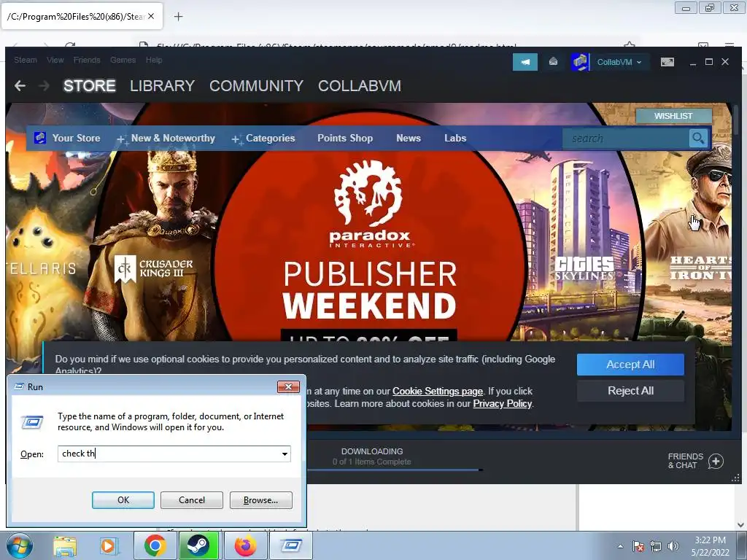This screenshot has height=560, width=747.
Task: Accept All cookies
Action: pyautogui.click(x=630, y=365)
